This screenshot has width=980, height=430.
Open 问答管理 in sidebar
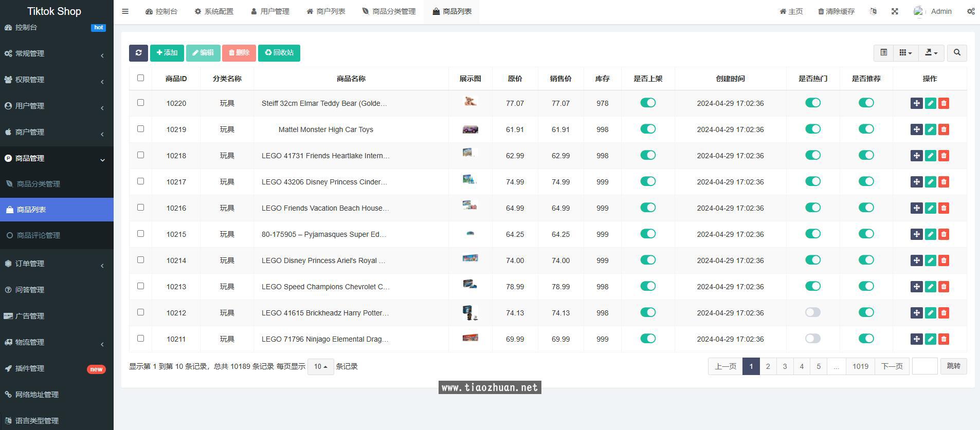click(x=57, y=290)
